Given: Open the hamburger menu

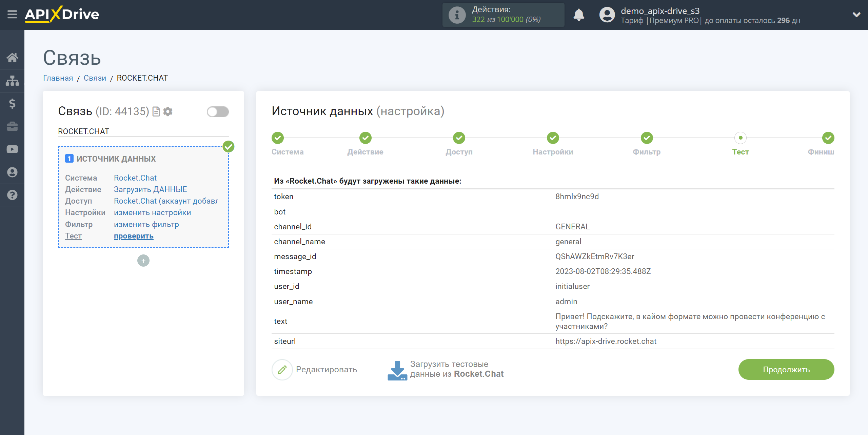Looking at the screenshot, I should pos(12,15).
